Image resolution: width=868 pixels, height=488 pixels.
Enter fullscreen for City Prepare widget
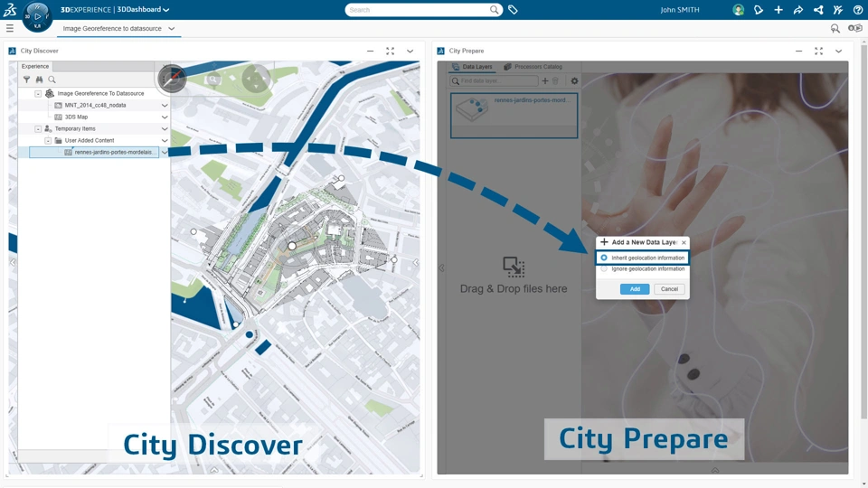819,51
